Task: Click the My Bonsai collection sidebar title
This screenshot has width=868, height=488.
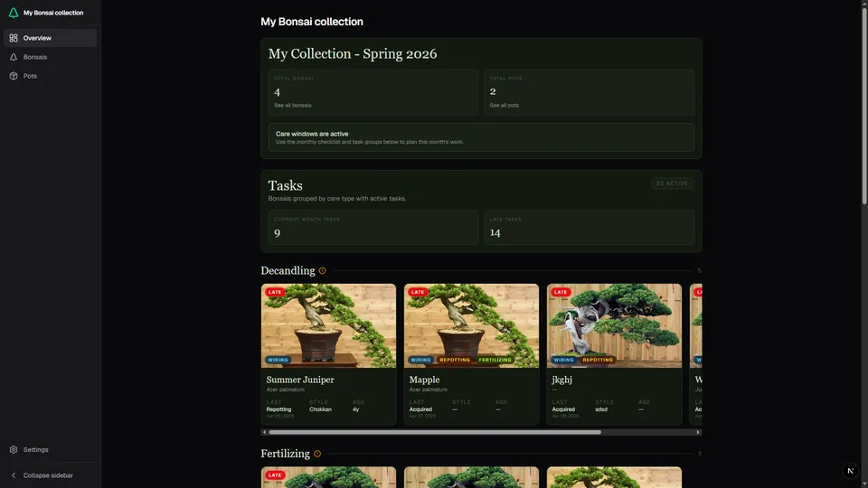Action: [x=53, y=12]
